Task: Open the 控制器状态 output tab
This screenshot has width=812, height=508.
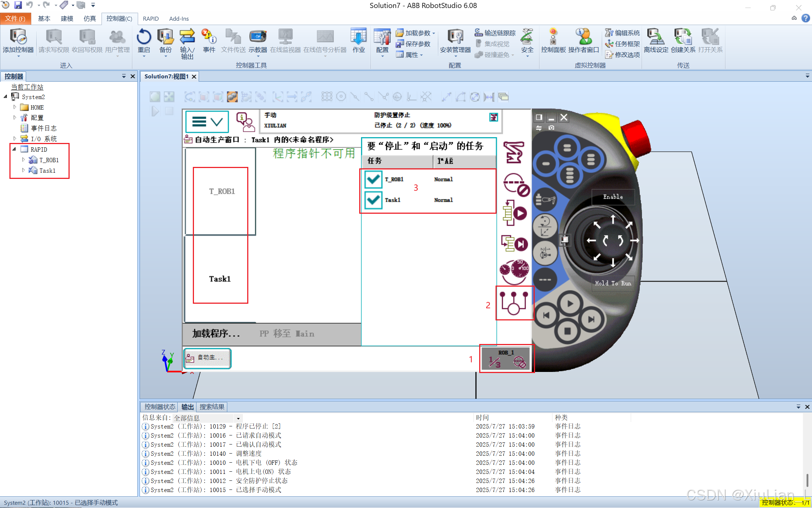Action: coord(159,407)
